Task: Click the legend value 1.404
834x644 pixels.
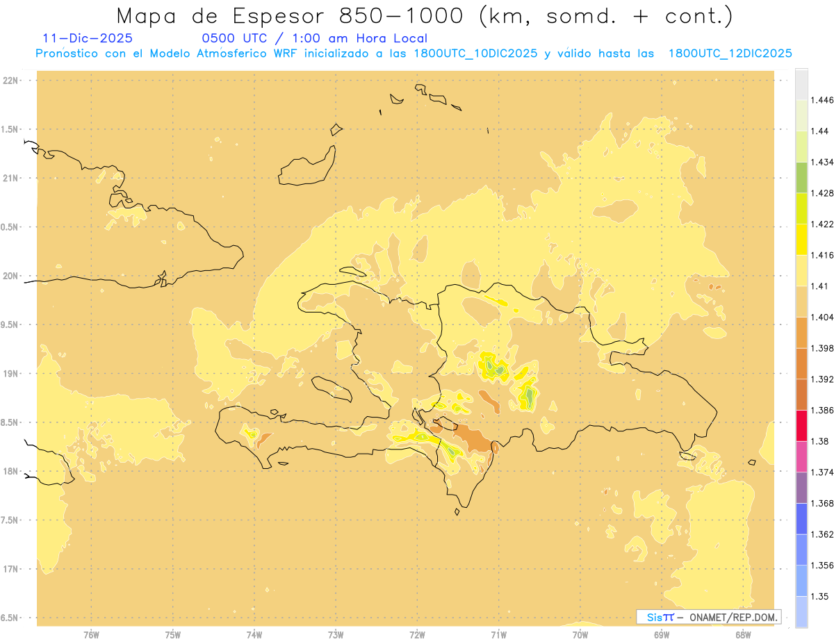Action: point(822,317)
